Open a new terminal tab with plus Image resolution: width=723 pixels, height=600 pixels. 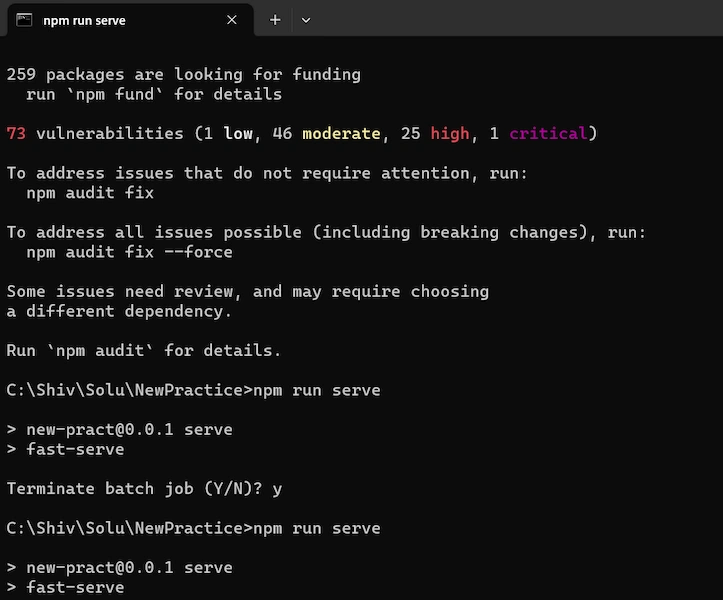[275, 20]
